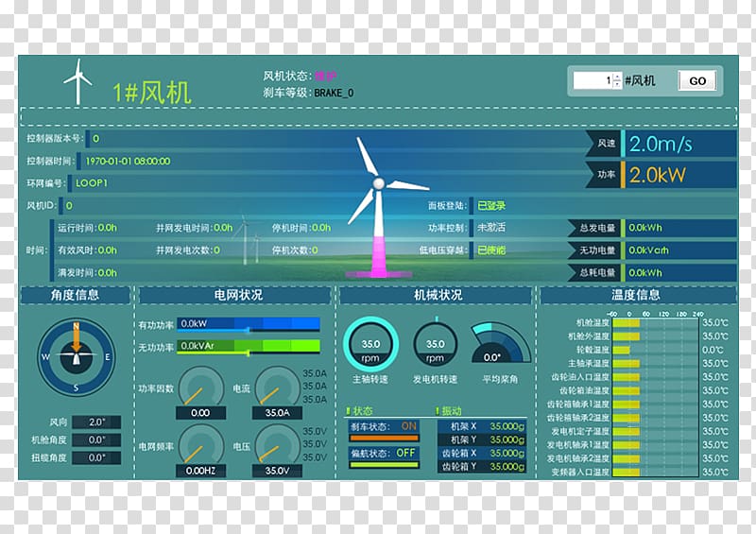Click the 扭缆角度 0.0° value box

point(96,457)
